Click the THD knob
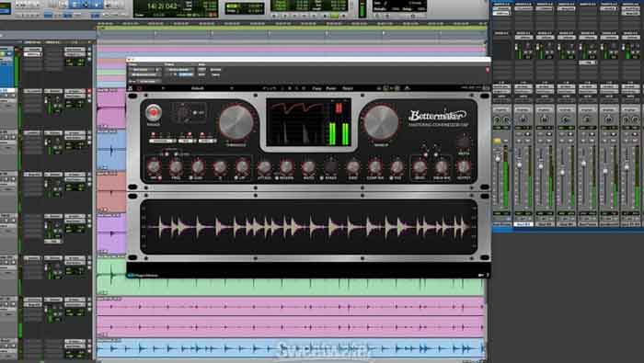This screenshot has height=363, width=644. tap(397, 167)
